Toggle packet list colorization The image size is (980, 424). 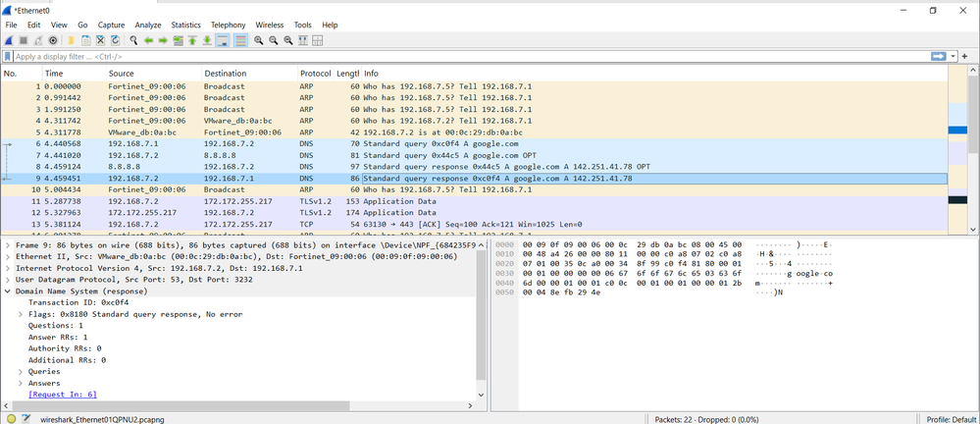[240, 40]
